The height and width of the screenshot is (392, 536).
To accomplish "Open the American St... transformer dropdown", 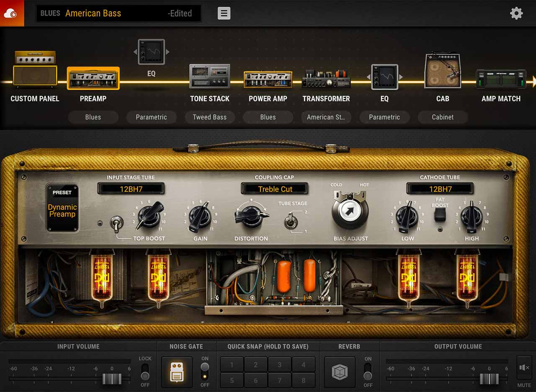I will tap(326, 117).
